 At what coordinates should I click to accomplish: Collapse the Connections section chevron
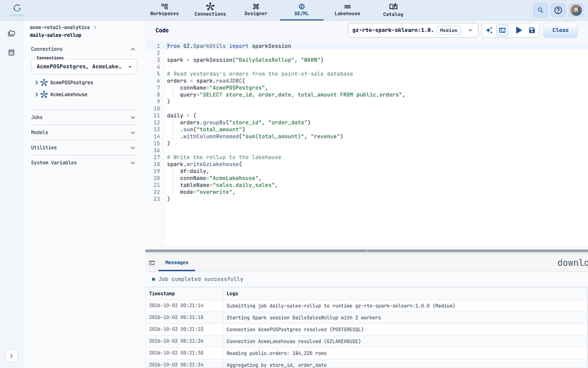click(x=133, y=49)
